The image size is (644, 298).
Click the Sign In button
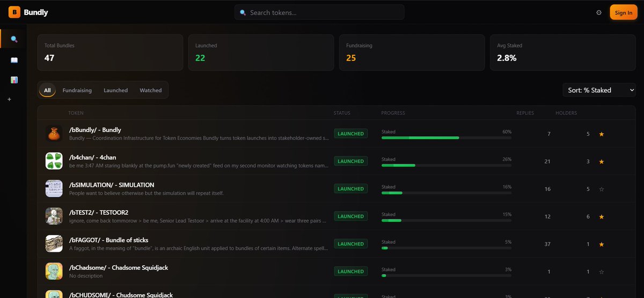tap(624, 12)
